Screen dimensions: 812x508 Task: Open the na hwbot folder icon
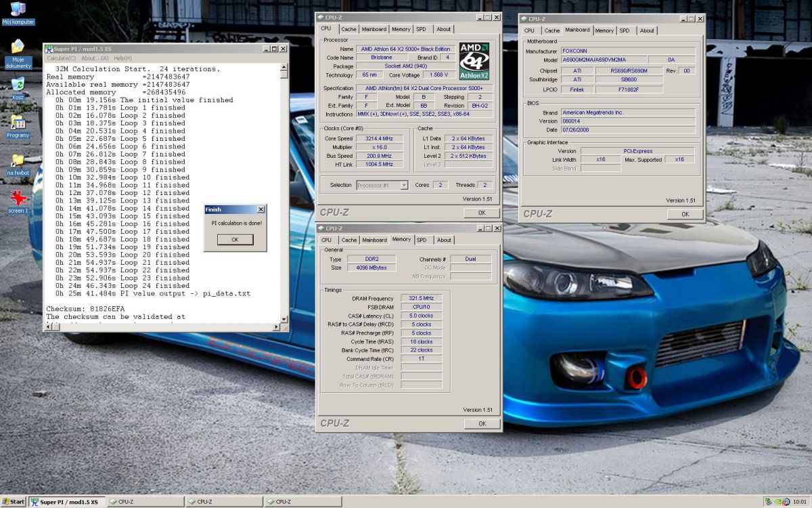pos(18,165)
